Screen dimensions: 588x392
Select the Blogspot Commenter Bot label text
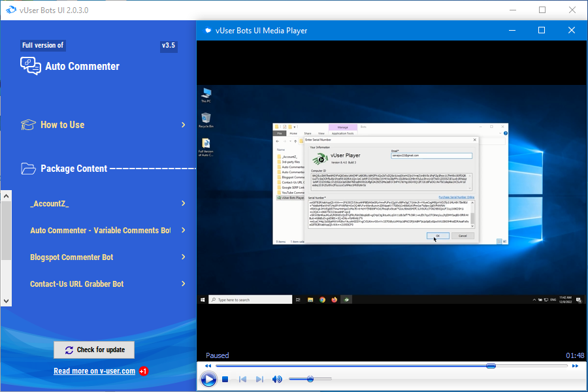coord(72,257)
